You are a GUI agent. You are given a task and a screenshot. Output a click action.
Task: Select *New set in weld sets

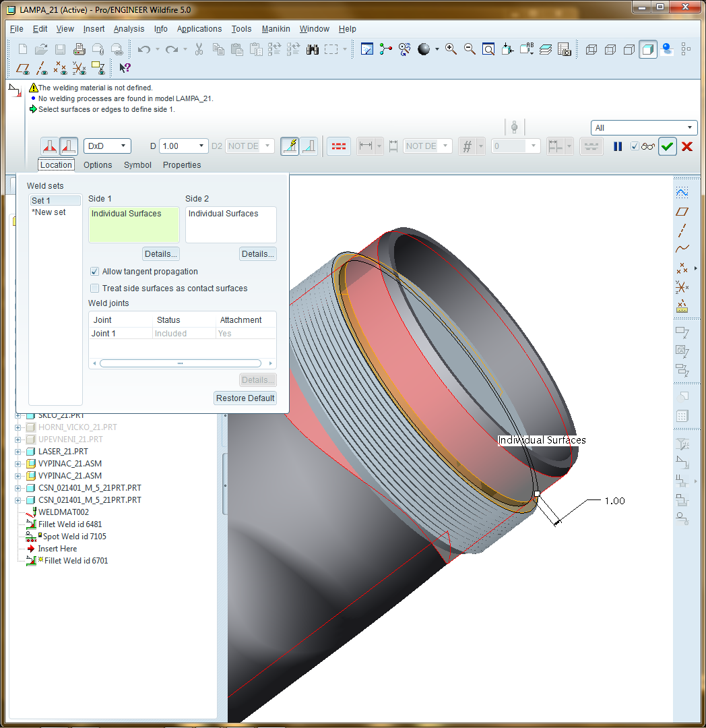tap(49, 212)
